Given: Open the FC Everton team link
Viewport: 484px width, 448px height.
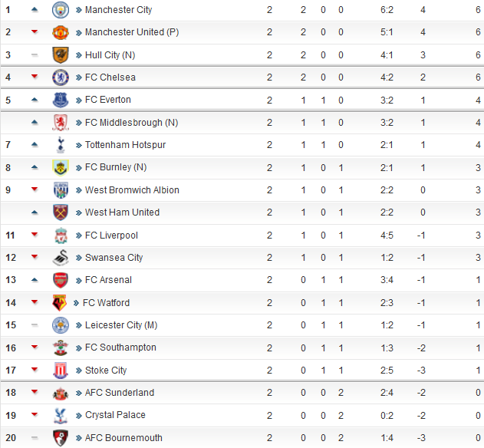Looking at the screenshot, I should 107,100.
